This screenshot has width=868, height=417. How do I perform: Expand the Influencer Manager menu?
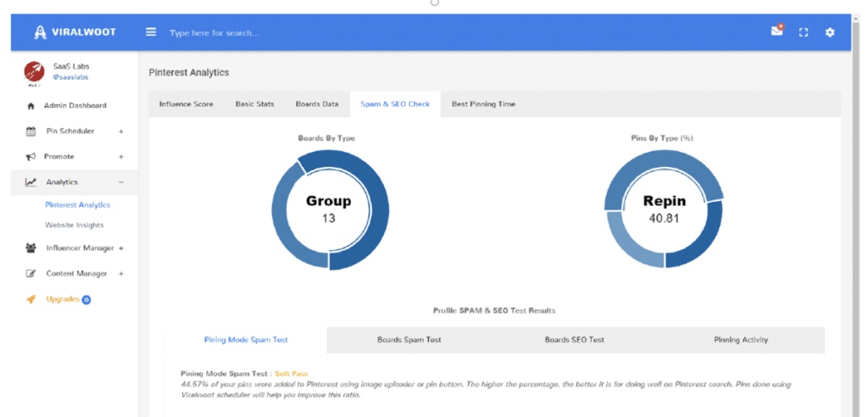point(121,248)
